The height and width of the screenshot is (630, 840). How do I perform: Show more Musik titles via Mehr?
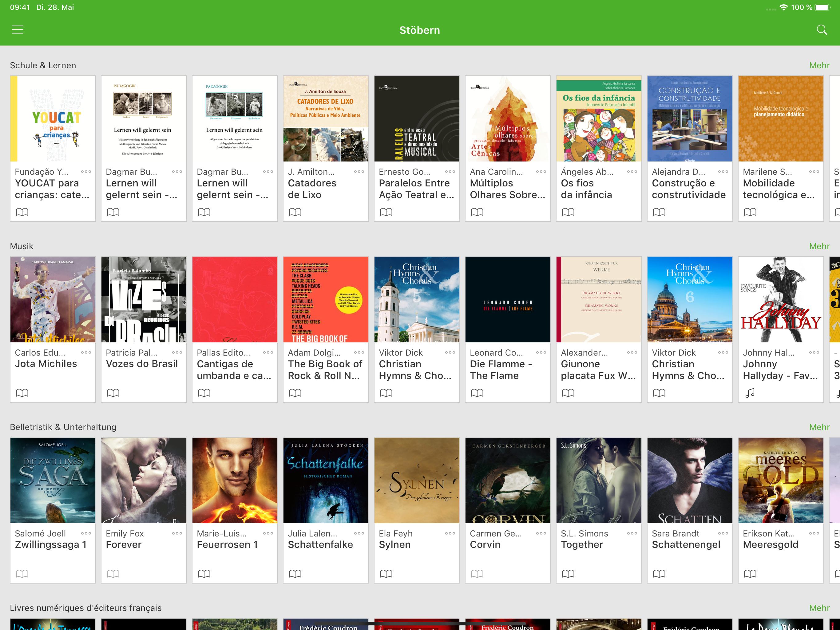pos(819,246)
